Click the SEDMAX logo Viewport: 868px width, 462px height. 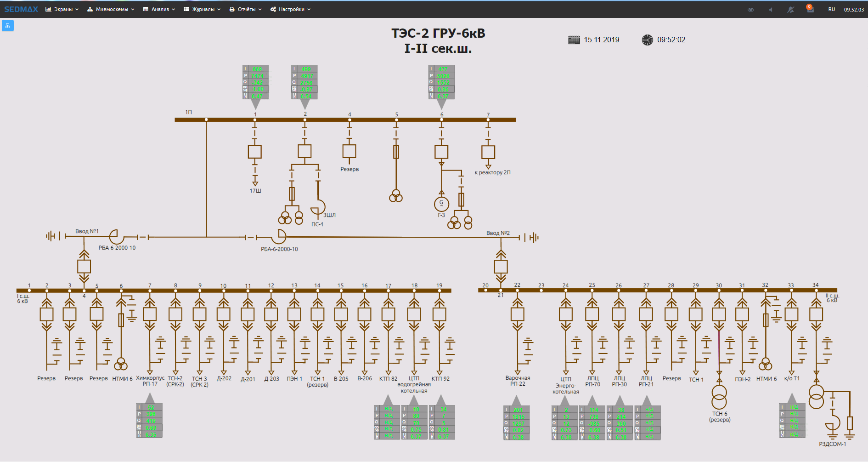coord(21,9)
